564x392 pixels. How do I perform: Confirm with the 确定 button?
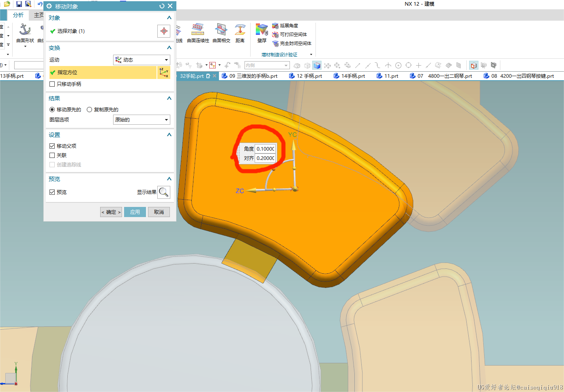point(111,212)
